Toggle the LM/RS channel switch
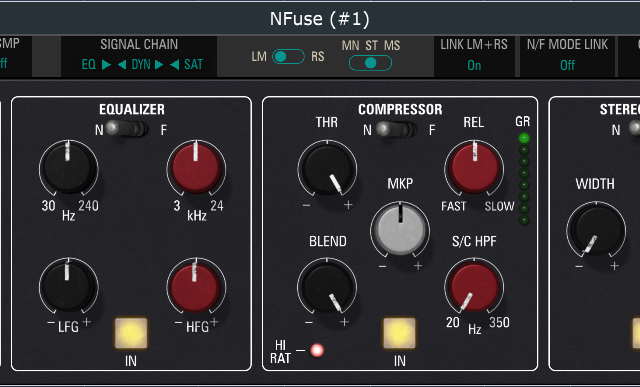The width and height of the screenshot is (640, 387). (288, 56)
